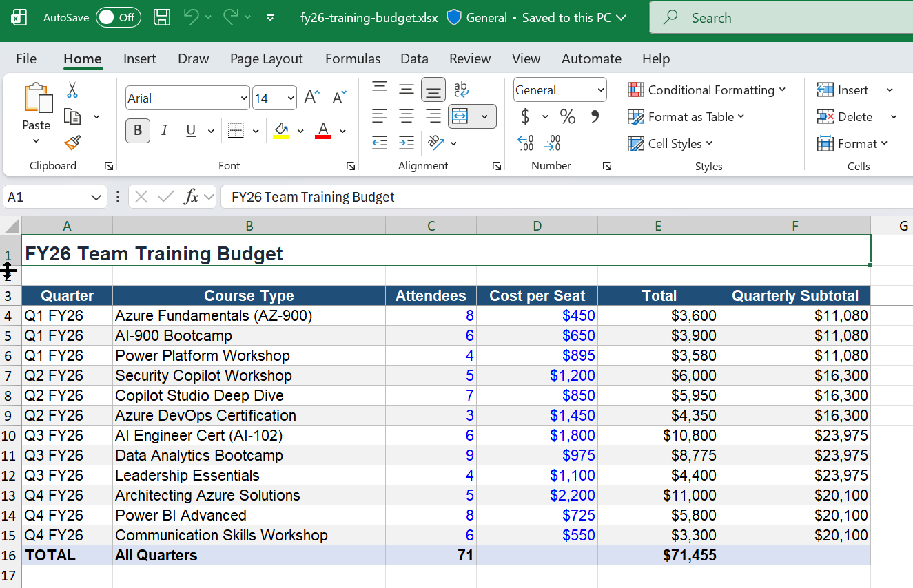Toggle Merge & Center button
The width and height of the screenshot is (913, 588).
[460, 116]
